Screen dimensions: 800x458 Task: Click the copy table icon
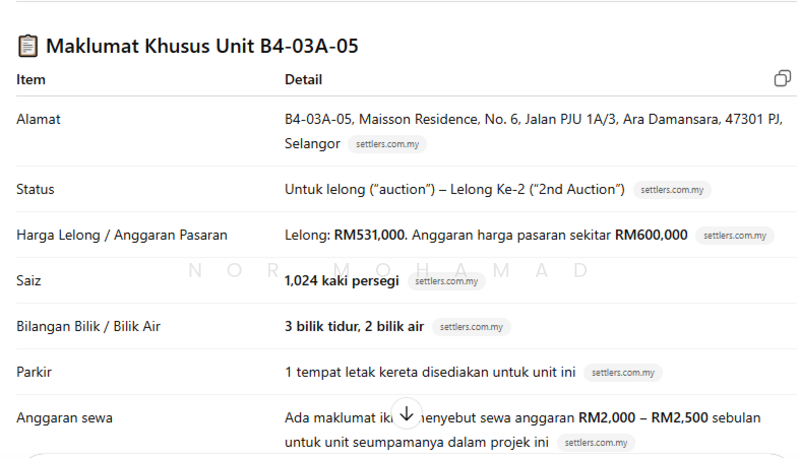point(782,79)
